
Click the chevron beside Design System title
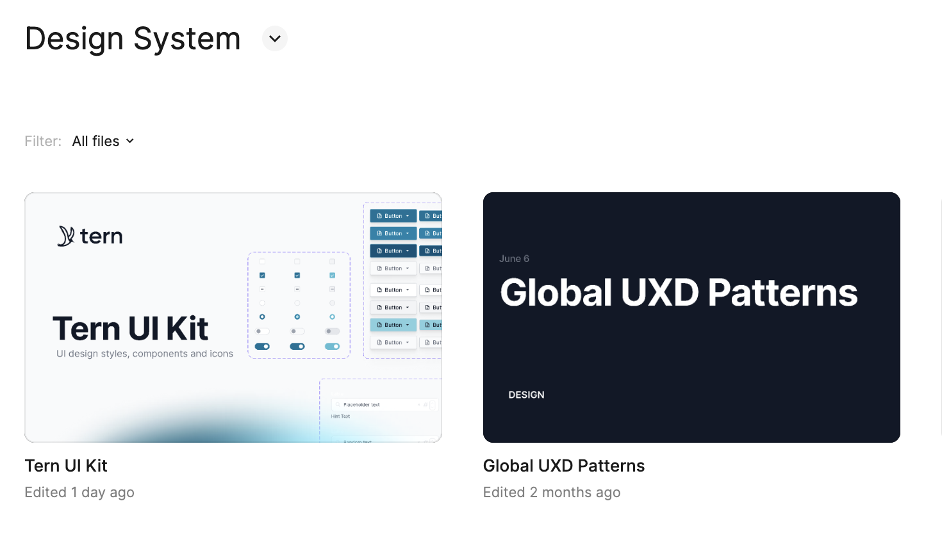tap(275, 38)
